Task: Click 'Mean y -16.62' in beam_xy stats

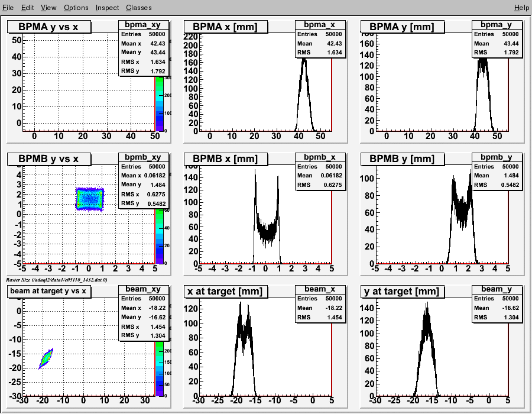Action: coord(143,317)
